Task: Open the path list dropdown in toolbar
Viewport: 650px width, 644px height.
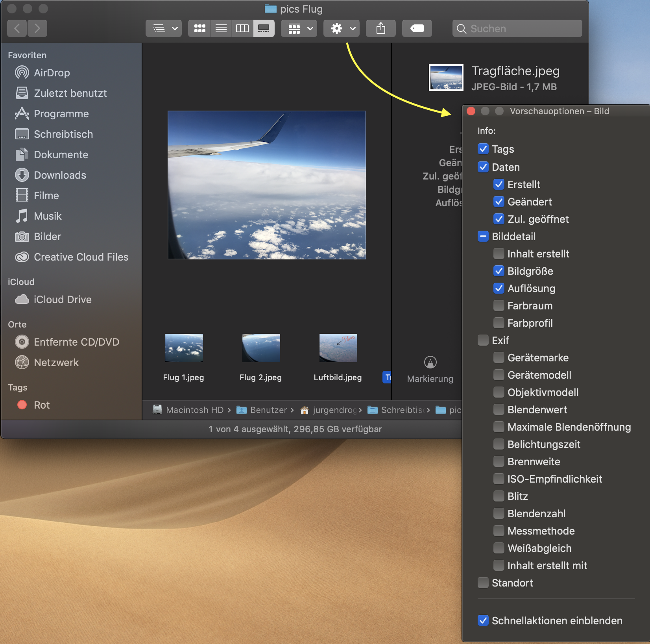Action: coord(164,28)
